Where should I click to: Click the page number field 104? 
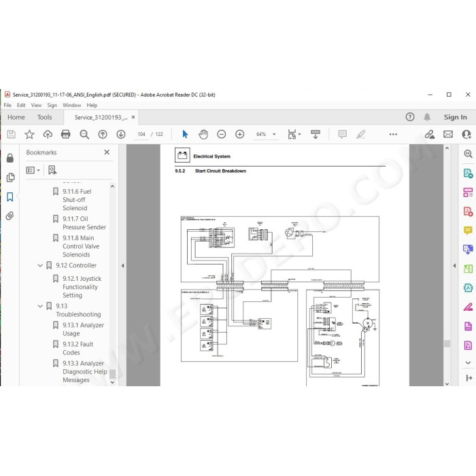click(141, 134)
